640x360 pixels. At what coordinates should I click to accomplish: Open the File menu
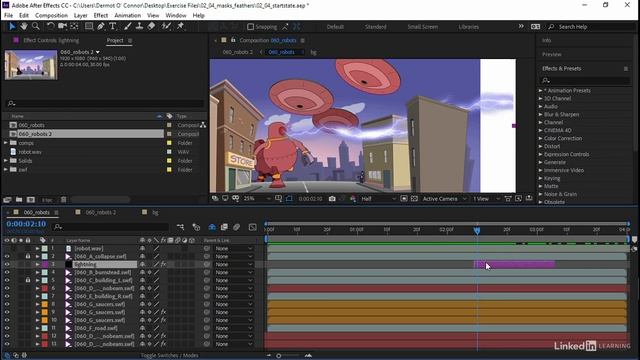click(8, 16)
